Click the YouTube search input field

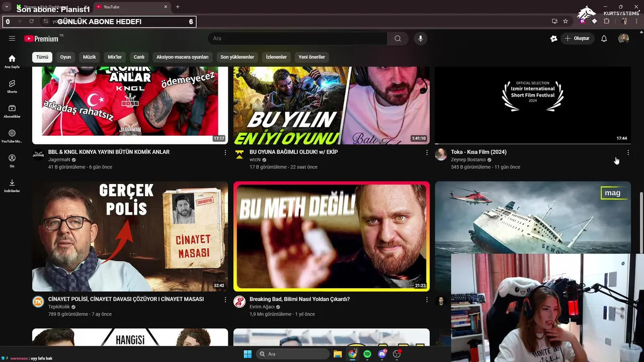[297, 38]
